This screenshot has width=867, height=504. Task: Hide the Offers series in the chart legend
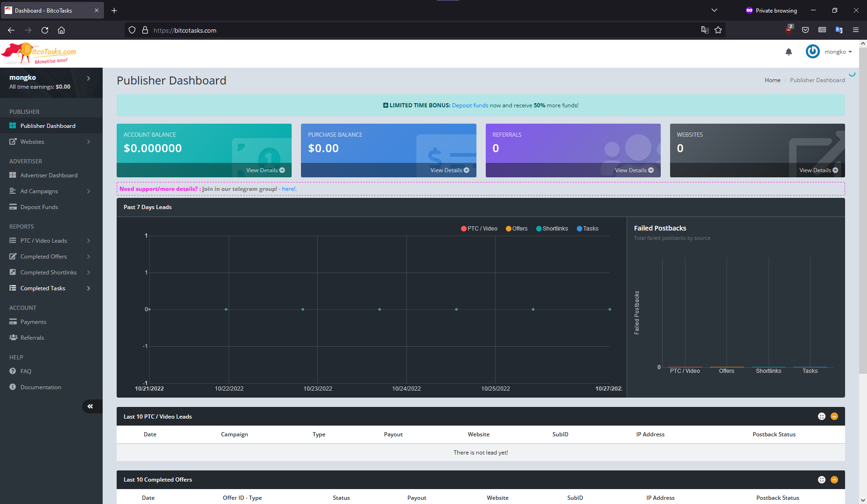tap(516, 228)
